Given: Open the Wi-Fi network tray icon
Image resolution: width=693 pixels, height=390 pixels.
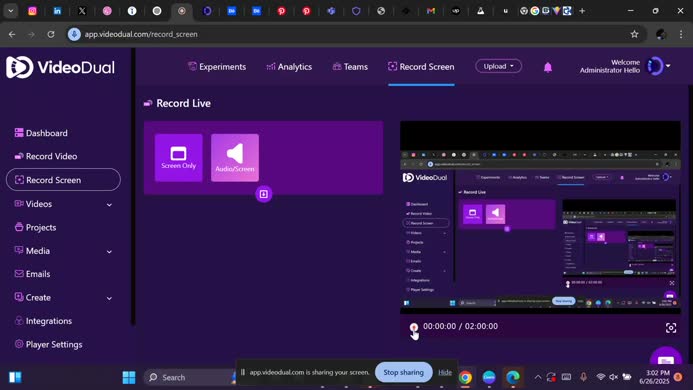Looking at the screenshot, I should tap(600, 377).
